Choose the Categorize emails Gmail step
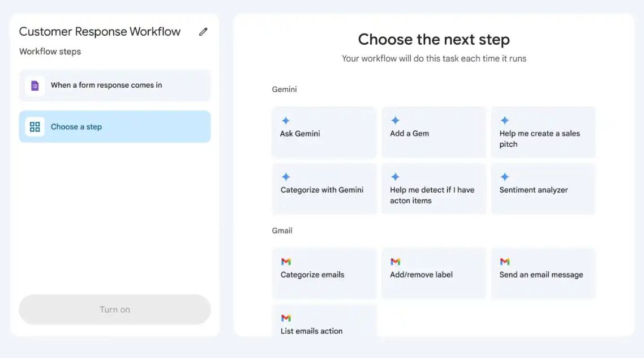The height and width of the screenshot is (358, 644). click(324, 274)
